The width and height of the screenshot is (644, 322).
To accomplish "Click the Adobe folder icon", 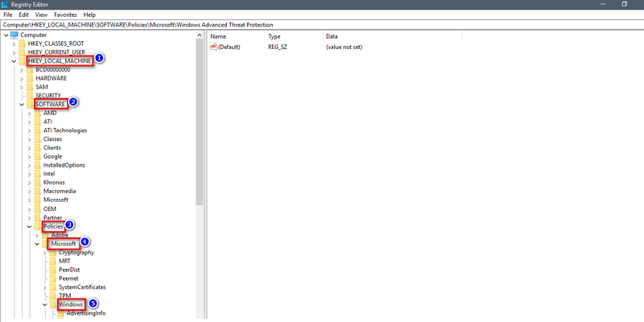I will coord(45,235).
